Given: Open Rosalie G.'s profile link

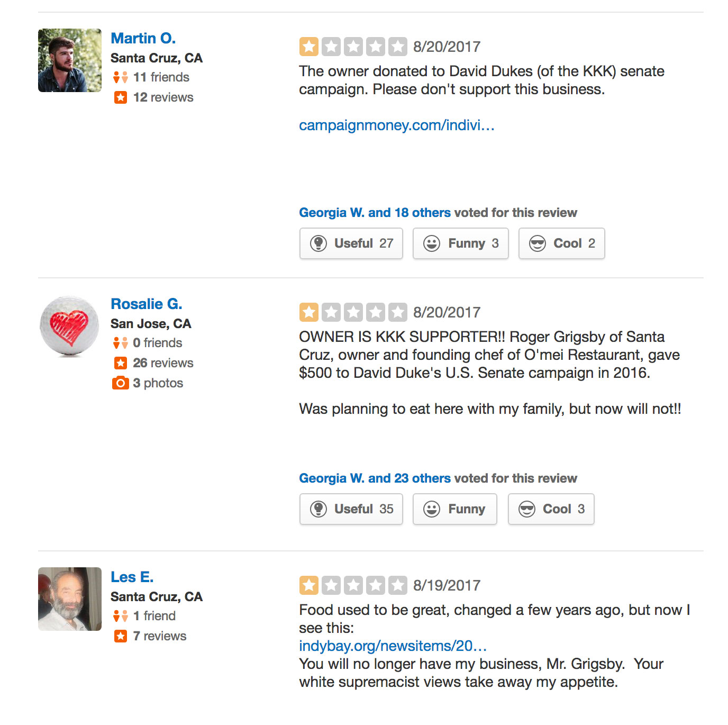Looking at the screenshot, I should 146,304.
